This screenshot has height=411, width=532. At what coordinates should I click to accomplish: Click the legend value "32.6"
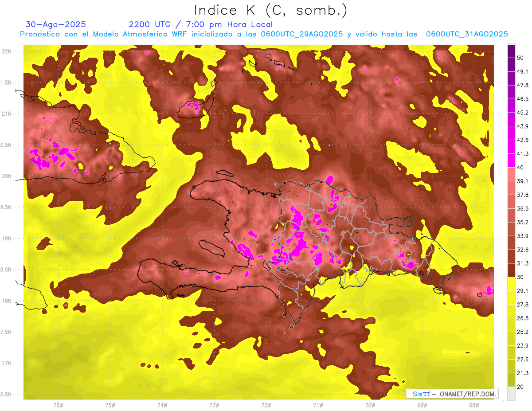coord(523,250)
